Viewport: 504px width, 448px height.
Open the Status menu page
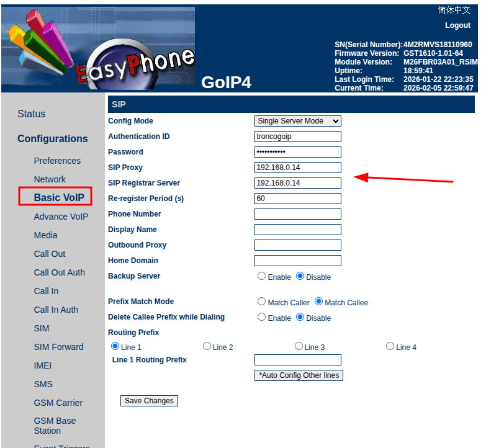[x=31, y=114]
